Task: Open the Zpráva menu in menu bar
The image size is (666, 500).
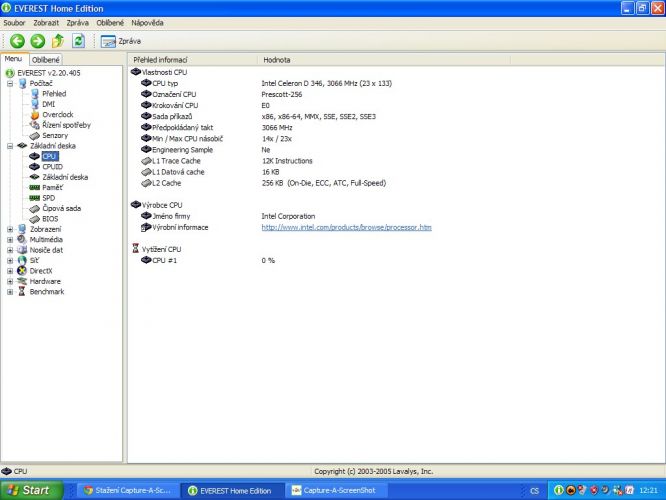Action: pos(78,23)
